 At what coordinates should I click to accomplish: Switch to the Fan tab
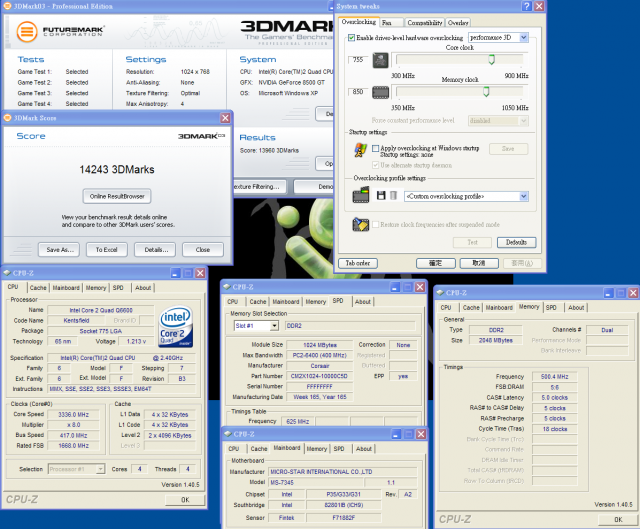tap(392, 23)
